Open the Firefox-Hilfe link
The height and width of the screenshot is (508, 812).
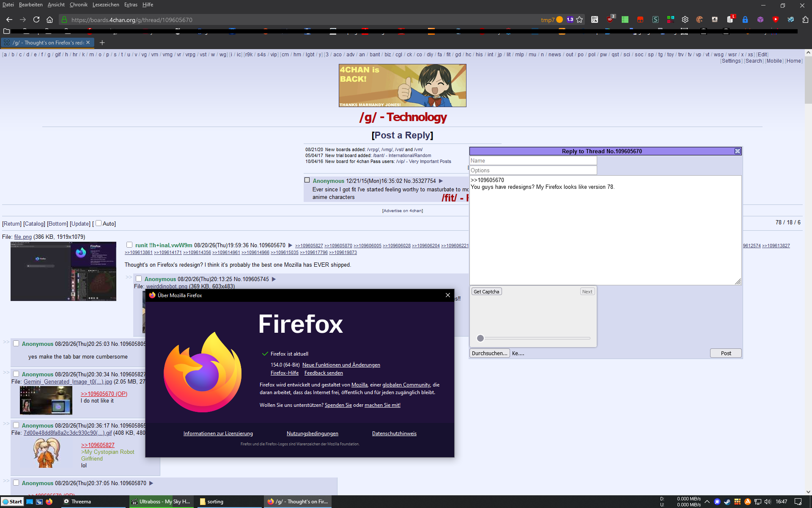285,373
